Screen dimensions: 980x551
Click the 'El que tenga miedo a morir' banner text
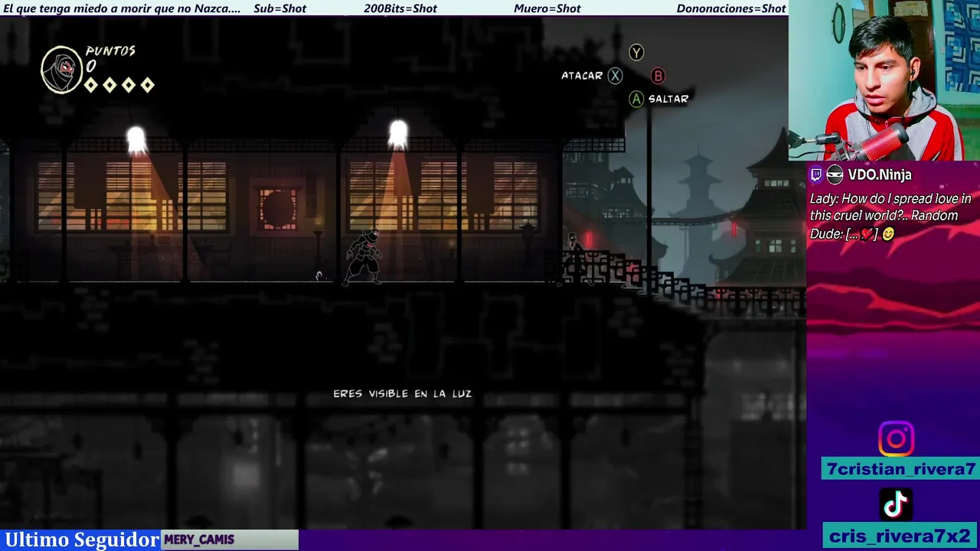pyautogui.click(x=122, y=8)
